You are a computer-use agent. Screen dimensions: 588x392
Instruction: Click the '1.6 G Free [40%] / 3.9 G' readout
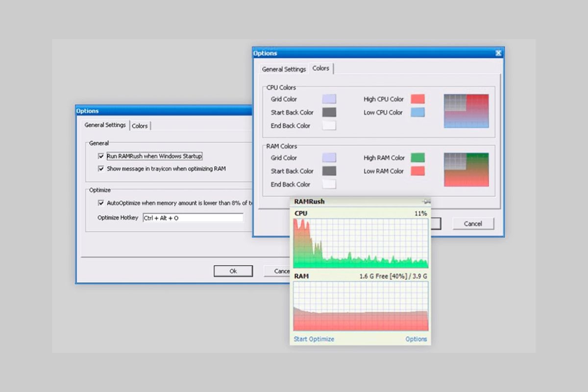(393, 276)
